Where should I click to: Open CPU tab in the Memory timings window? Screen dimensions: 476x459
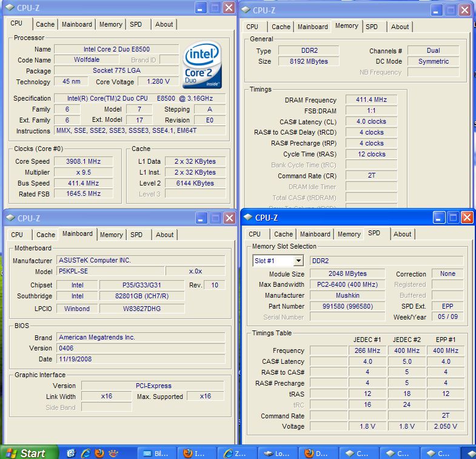coord(252,27)
